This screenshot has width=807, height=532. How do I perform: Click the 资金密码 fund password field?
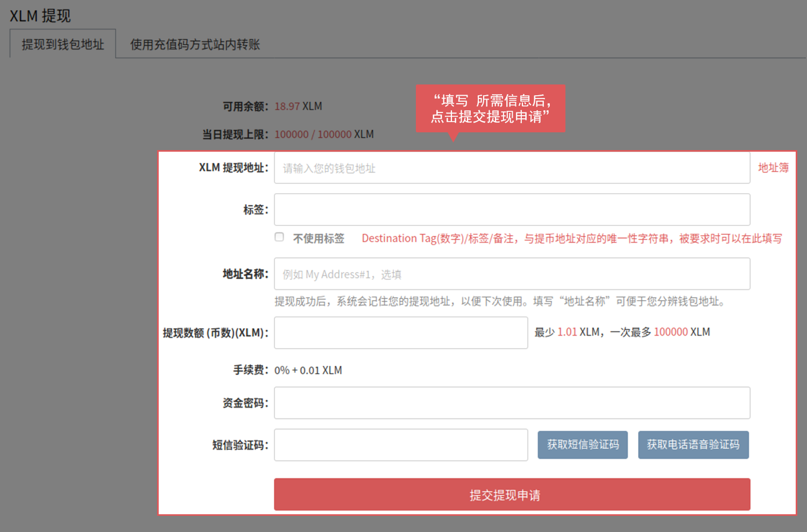[x=512, y=403]
